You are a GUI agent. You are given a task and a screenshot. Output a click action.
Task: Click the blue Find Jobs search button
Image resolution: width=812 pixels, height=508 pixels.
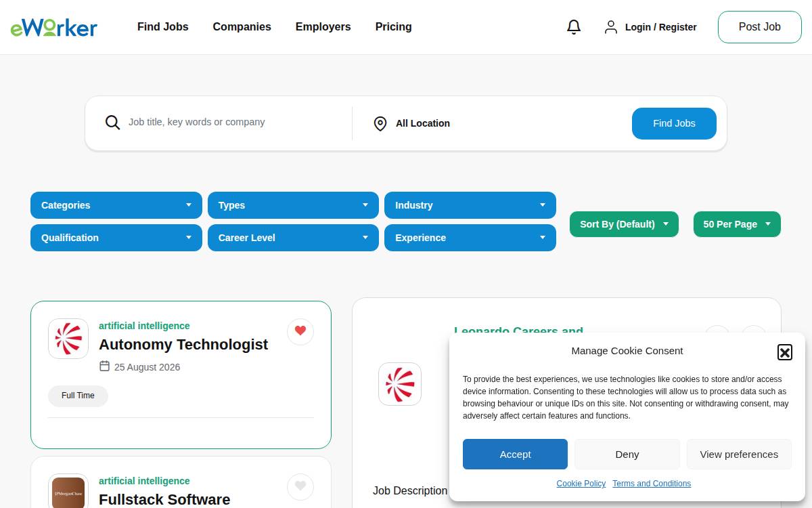tap(674, 123)
